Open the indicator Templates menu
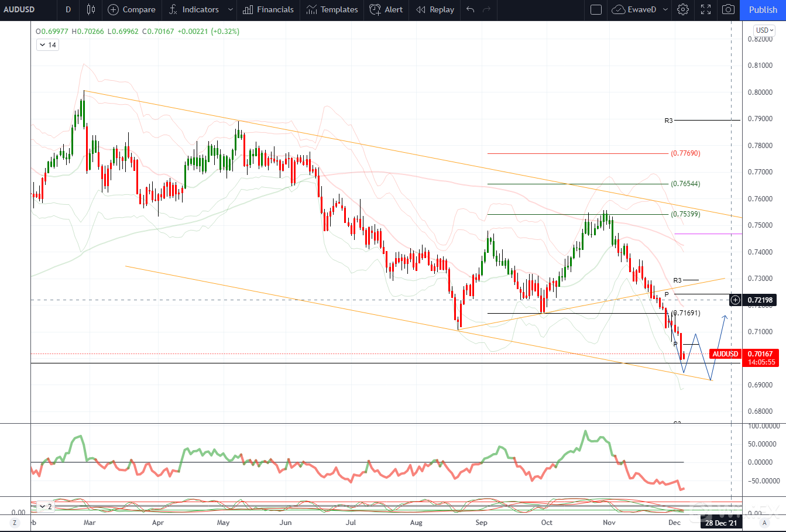This screenshot has width=786, height=532. (x=332, y=9)
